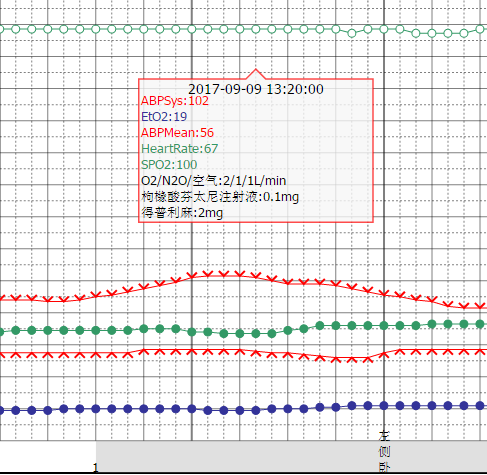The image size is (487, 475).
Task: Click the gray event bar at chart bottom
Action: coord(291,456)
